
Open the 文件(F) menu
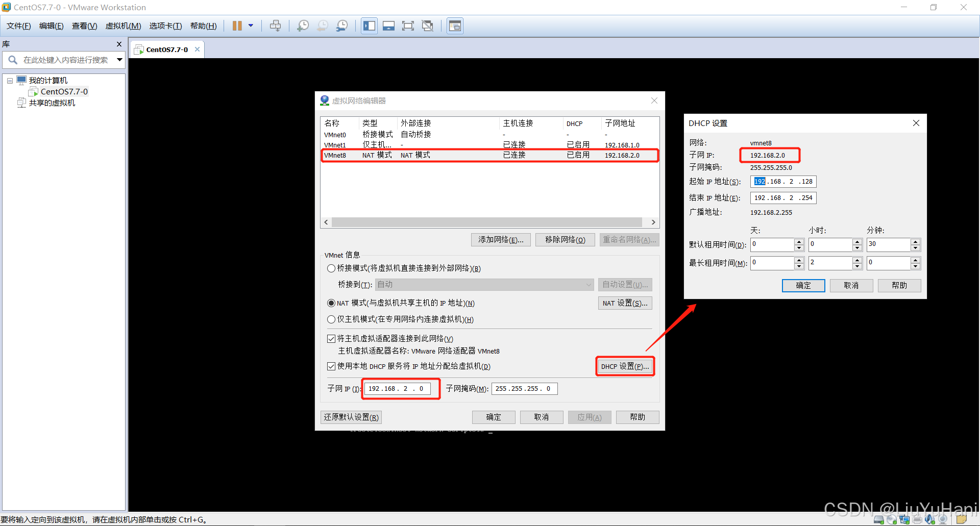pyautogui.click(x=19, y=26)
